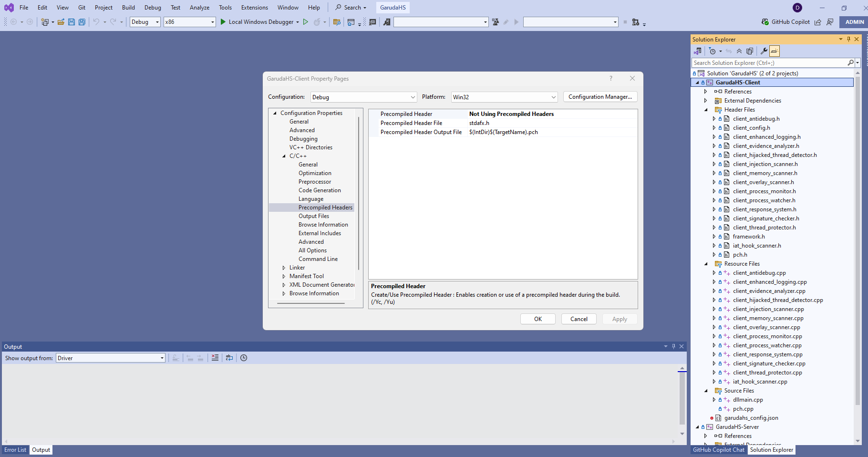Screen dimensions: 868x457
Task: Expand External Dependencies in Solution Explorer
Action: tap(706, 101)
